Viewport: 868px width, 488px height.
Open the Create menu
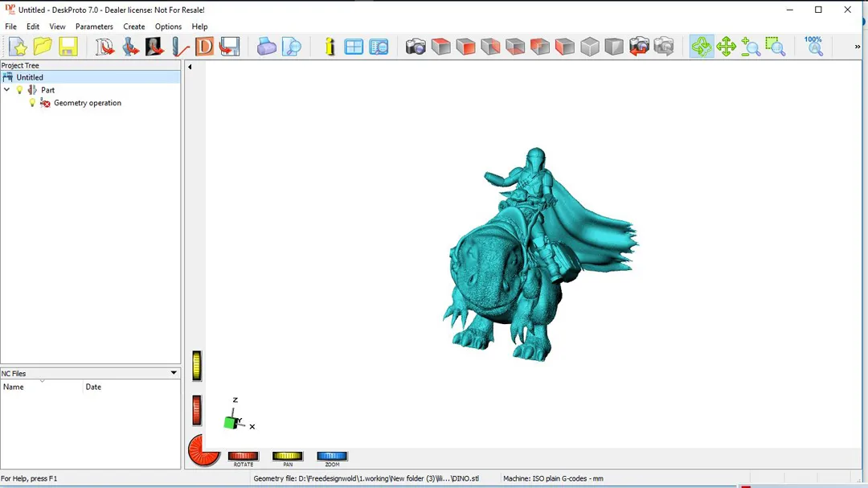click(134, 27)
